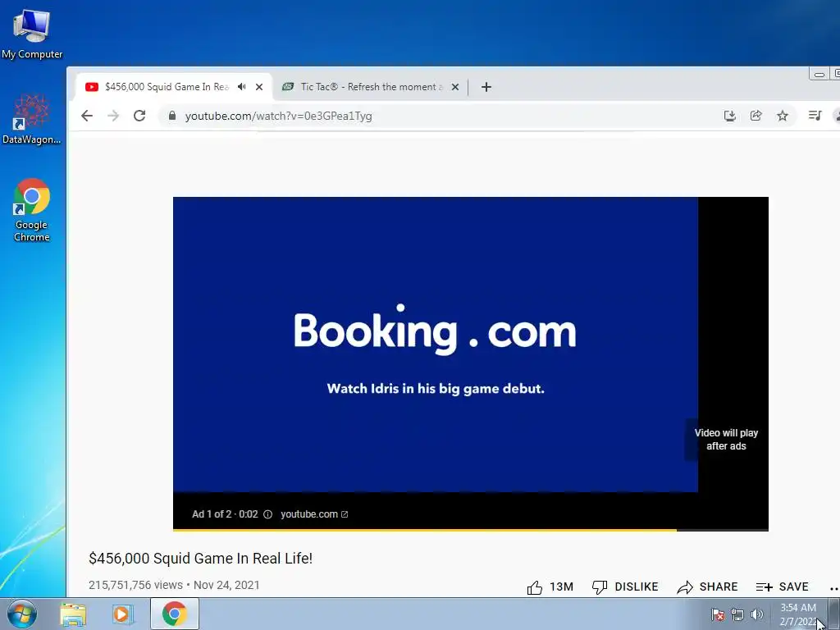840x630 pixels.
Task: Open DataWagon desktop shortcut
Action: [x=32, y=119]
